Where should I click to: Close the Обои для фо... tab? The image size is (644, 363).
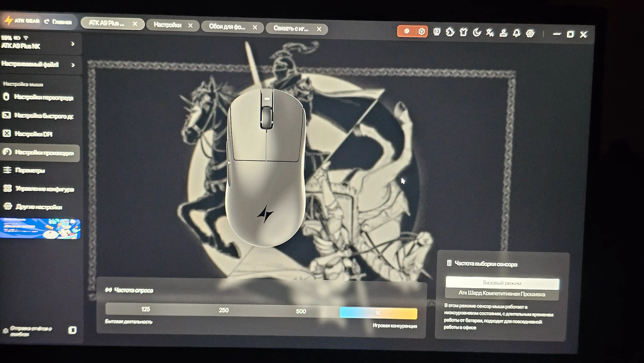click(255, 28)
